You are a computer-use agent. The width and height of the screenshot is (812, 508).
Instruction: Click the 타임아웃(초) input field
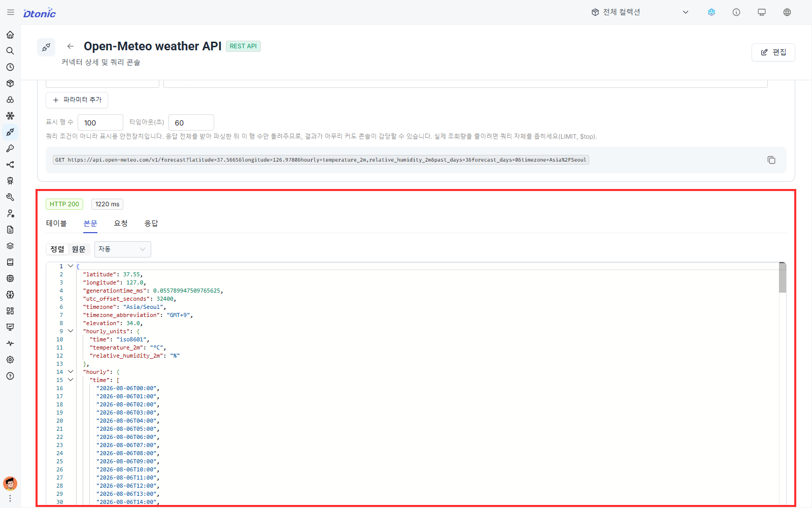tap(191, 122)
